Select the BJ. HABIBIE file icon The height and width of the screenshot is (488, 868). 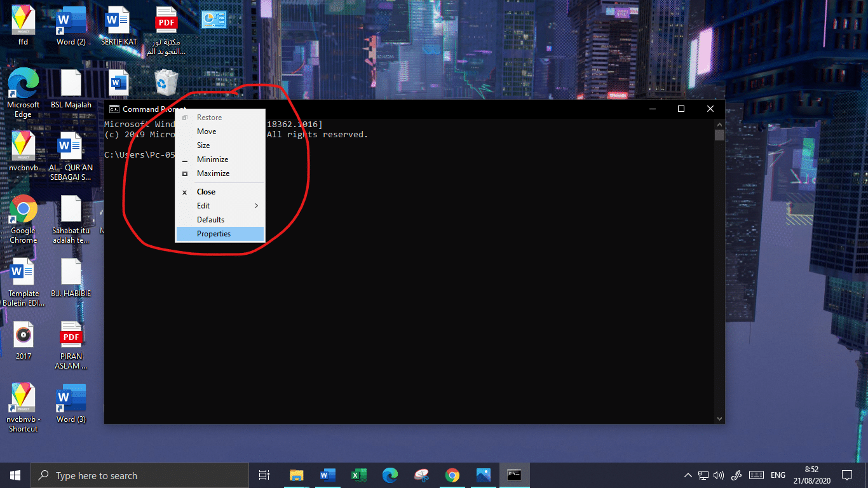coord(71,277)
